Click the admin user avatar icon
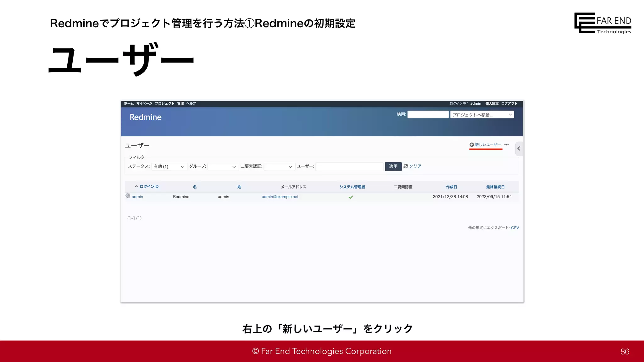644x362 pixels. 128,196
